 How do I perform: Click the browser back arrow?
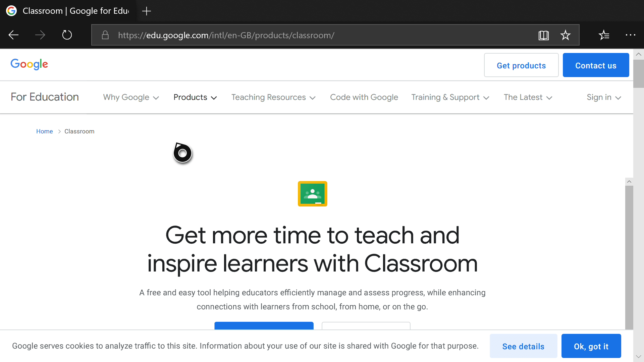coord(13,35)
